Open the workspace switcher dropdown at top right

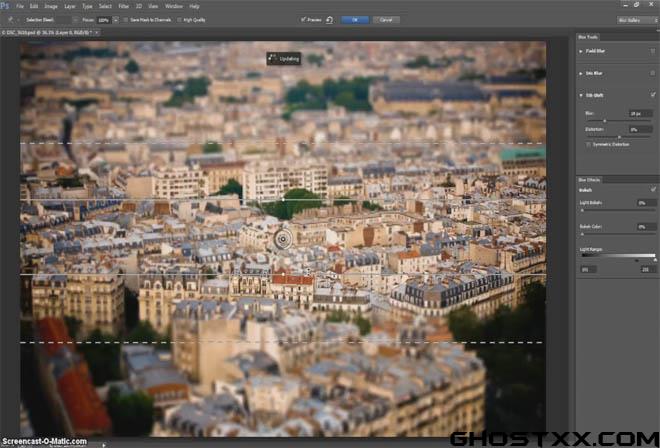[x=637, y=20]
